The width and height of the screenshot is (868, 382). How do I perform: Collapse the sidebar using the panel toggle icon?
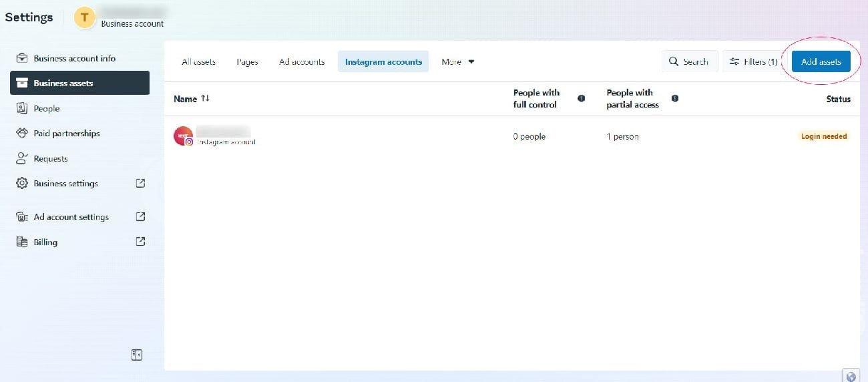click(137, 355)
